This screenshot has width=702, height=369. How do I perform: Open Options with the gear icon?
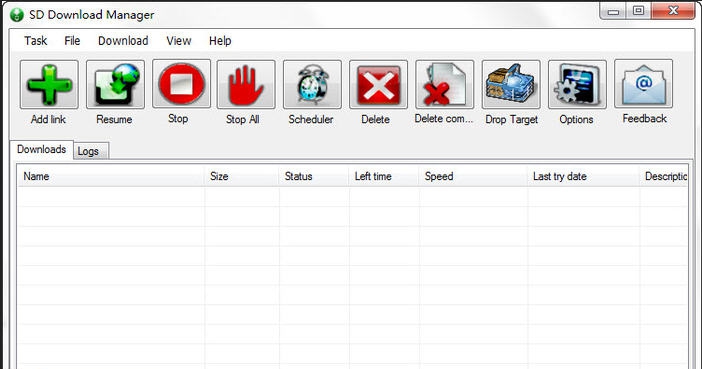(577, 85)
